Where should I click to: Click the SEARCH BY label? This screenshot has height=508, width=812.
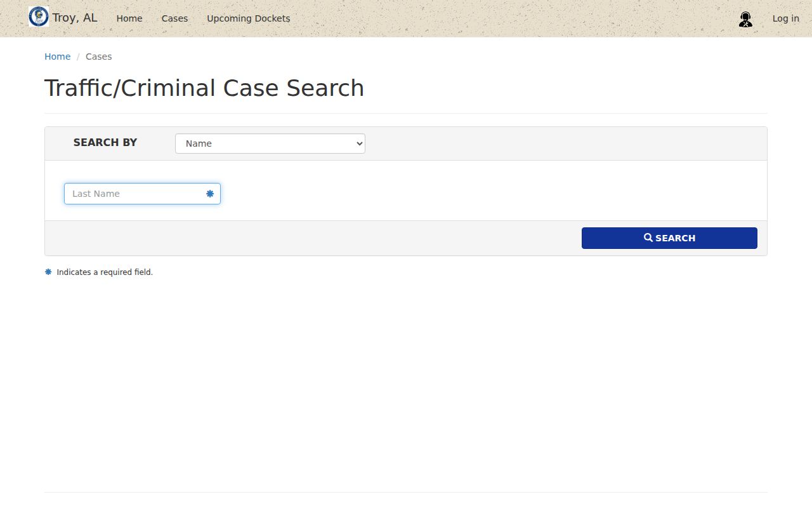(105, 142)
